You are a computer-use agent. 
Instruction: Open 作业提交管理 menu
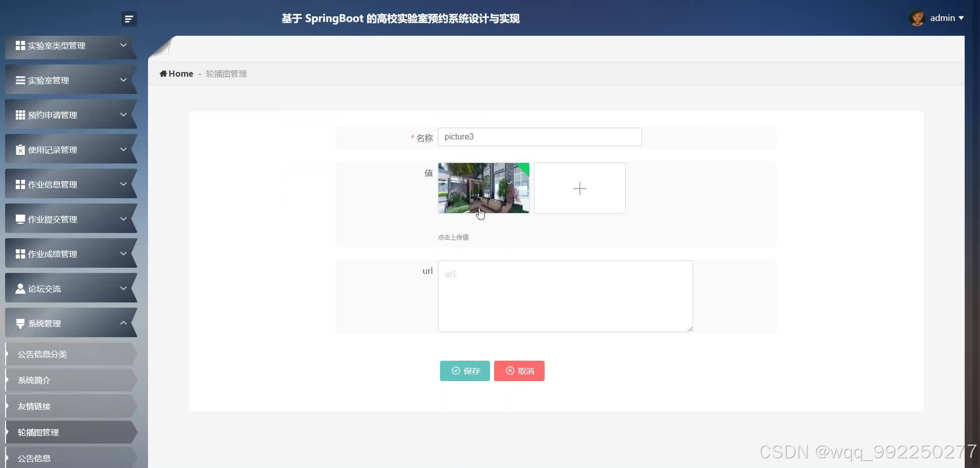71,219
